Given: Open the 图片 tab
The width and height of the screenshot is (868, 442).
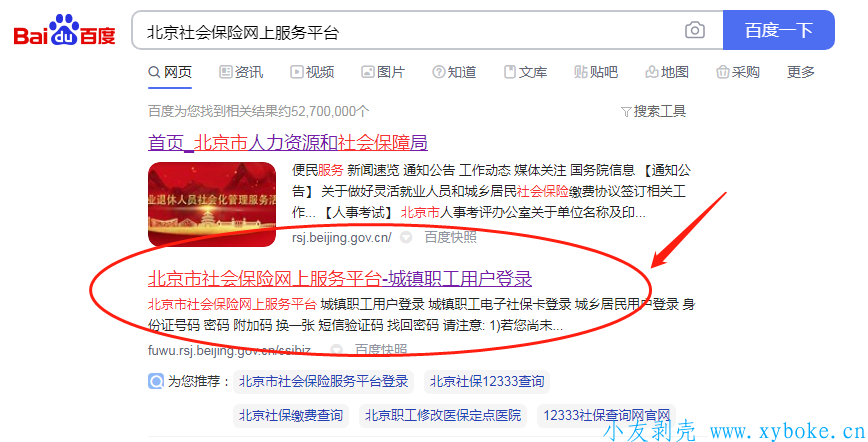Looking at the screenshot, I should pos(383,72).
